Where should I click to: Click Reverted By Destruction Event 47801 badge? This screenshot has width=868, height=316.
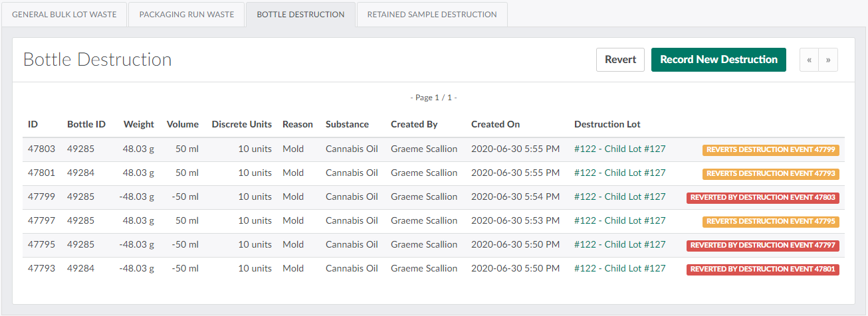[762, 270]
